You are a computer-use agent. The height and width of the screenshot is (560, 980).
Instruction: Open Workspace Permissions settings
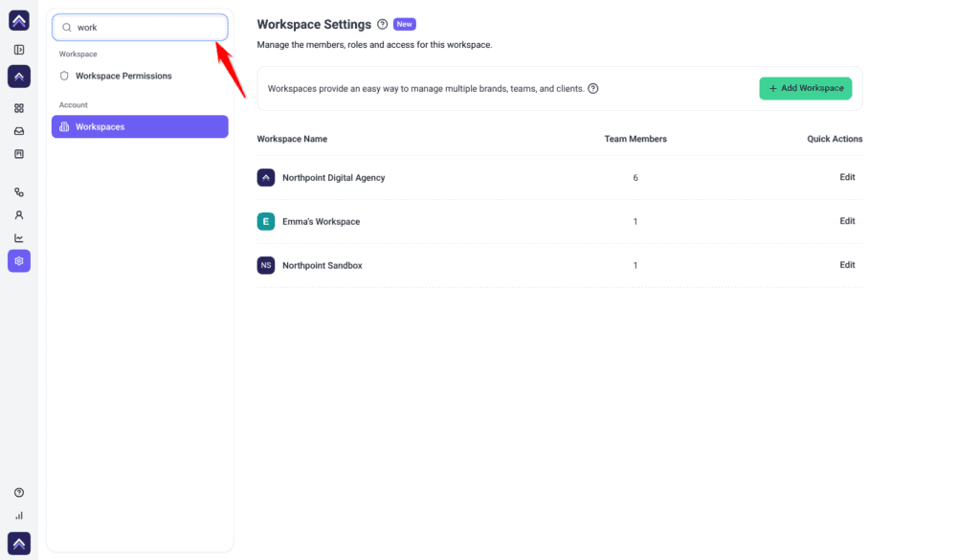(140, 76)
